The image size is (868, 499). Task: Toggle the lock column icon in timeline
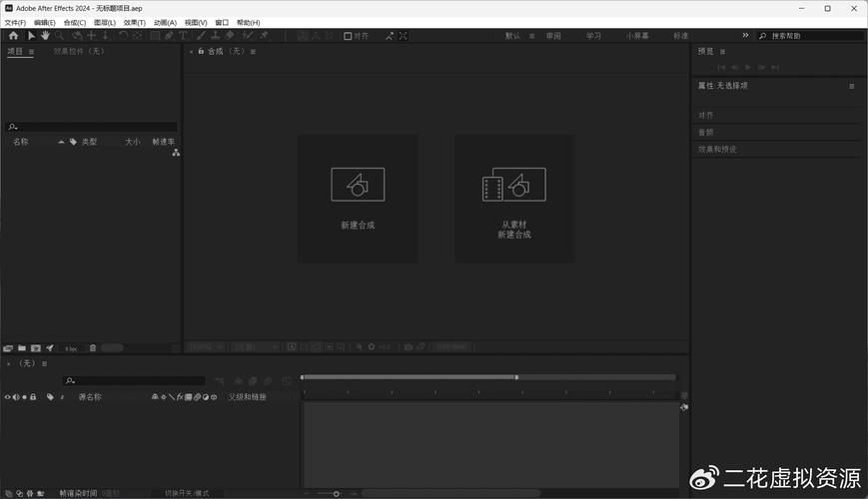click(33, 397)
